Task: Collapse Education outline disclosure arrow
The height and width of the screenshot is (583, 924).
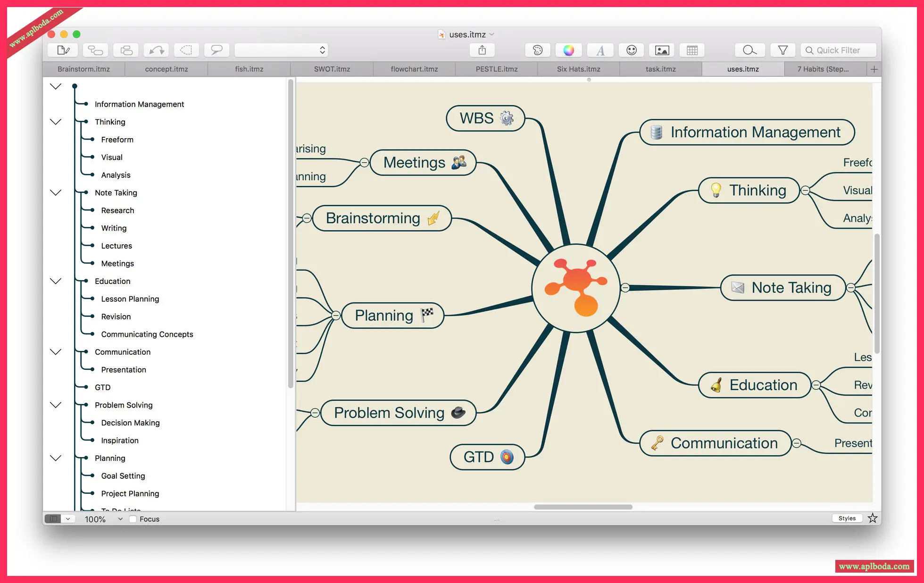Action: [x=56, y=281]
